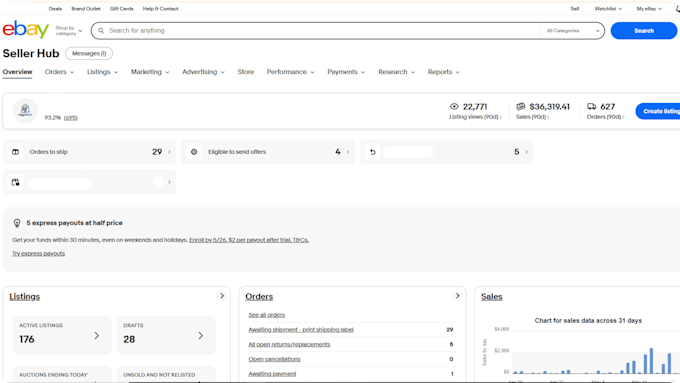The image size is (680, 383).
Task: Click Enroll by 5/26 terms link
Action: pos(249,240)
